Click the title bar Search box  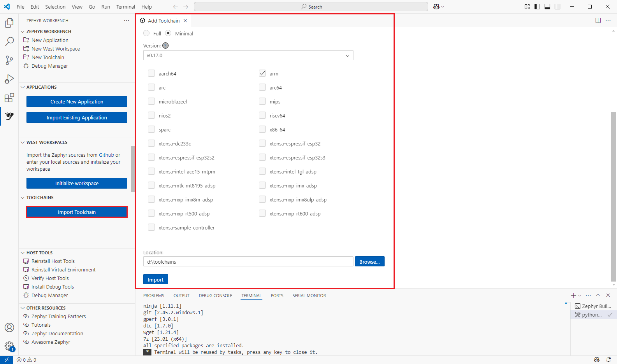click(x=311, y=7)
